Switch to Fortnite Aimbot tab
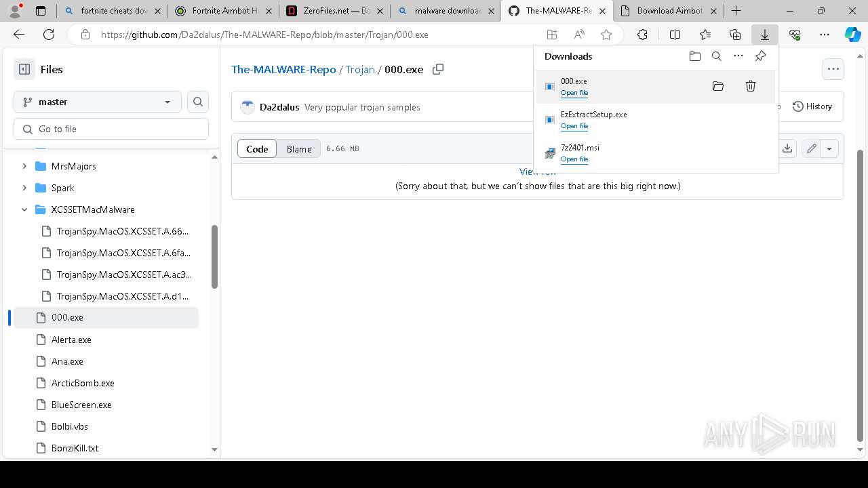The image size is (868, 488). pos(224,11)
